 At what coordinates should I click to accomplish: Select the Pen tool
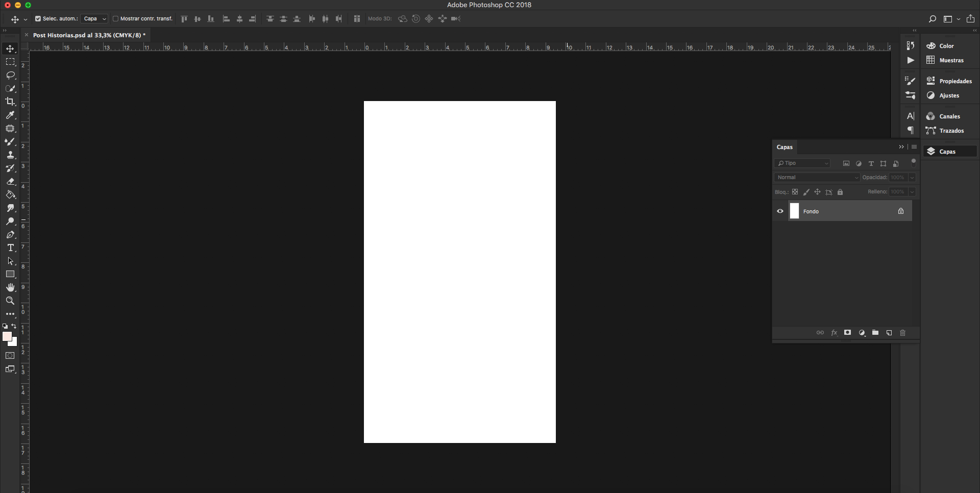coord(10,235)
